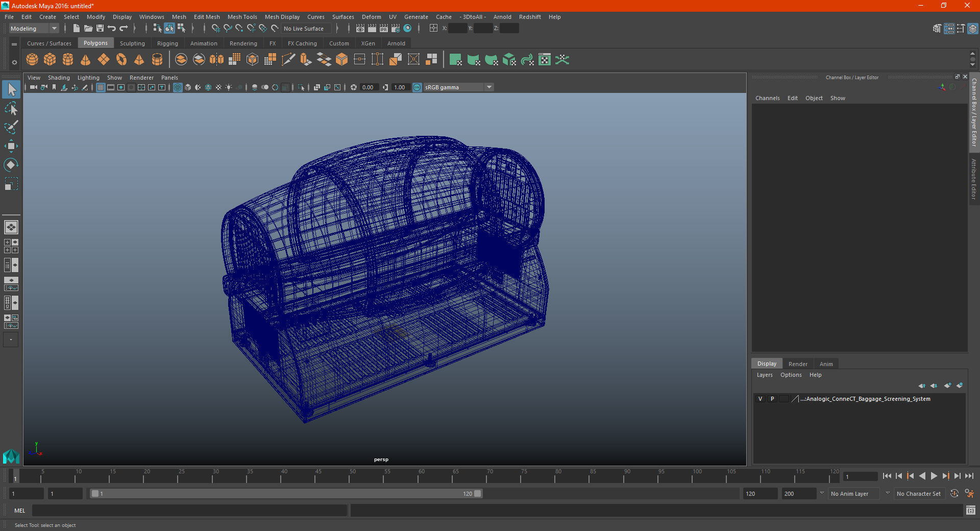Toggle the layer display type box
Viewport: 980px width, 531px height.
pos(784,399)
